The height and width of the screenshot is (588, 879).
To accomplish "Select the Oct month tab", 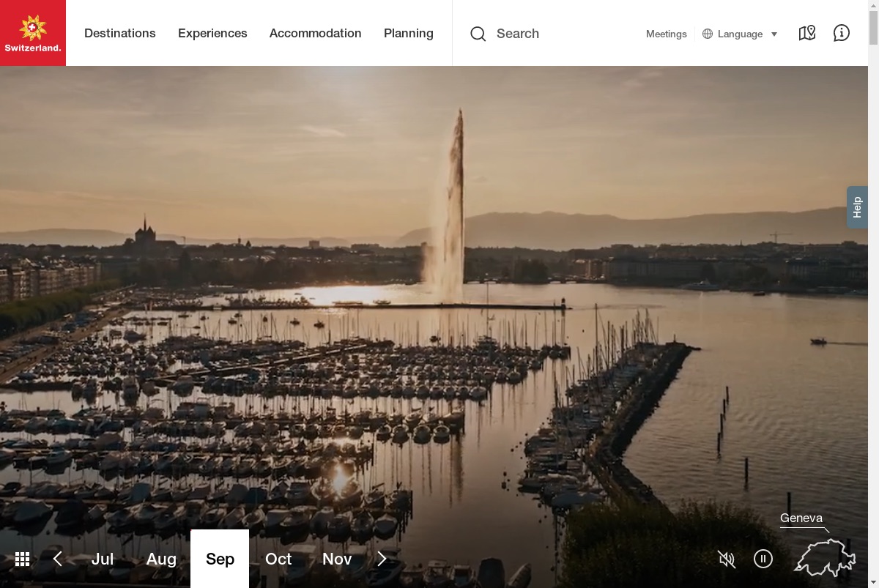I will 278,559.
